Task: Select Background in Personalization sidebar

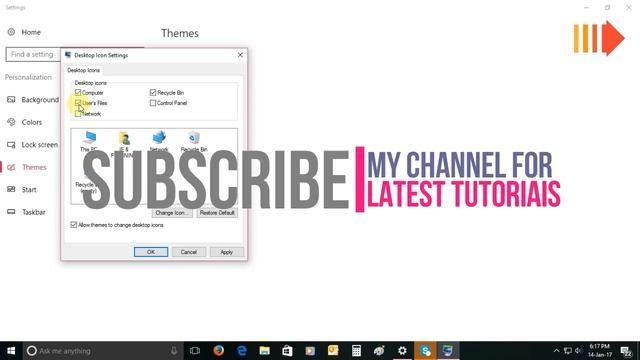Action: (33, 100)
